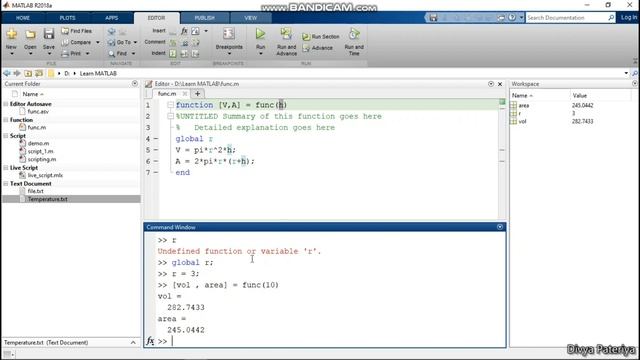Open Breakpoints dropdown arrow
The width and height of the screenshot is (640, 360).
[x=229, y=54]
